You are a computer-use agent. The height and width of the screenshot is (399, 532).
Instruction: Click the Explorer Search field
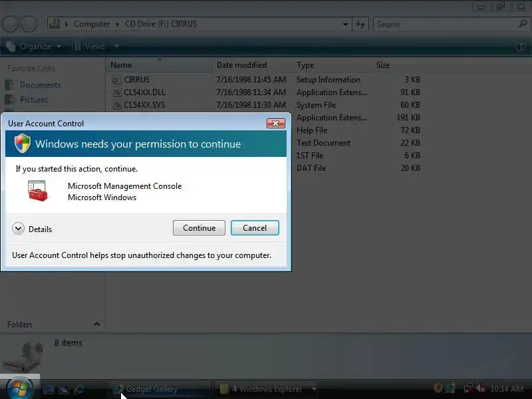446,25
